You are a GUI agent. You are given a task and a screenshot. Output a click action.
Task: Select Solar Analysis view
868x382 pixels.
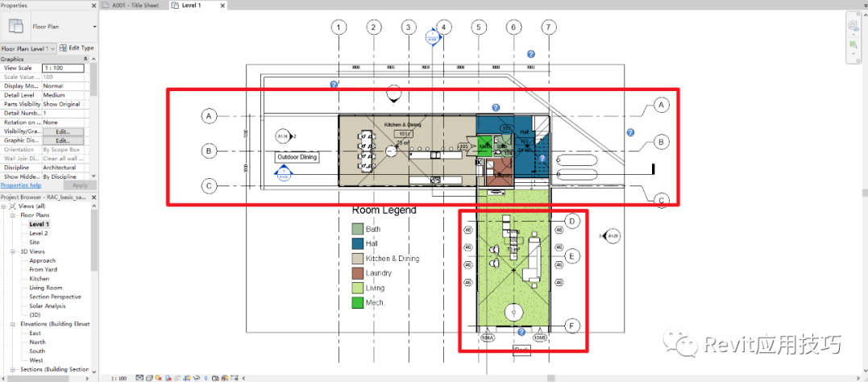48,305
